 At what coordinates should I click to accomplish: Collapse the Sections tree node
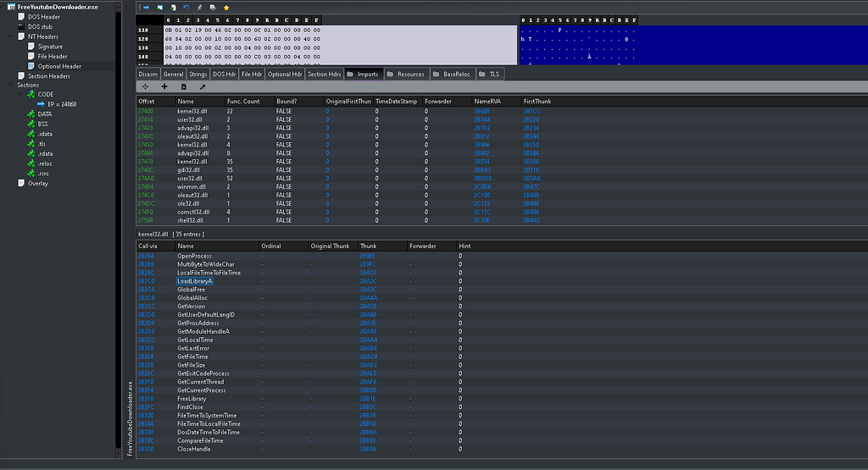tap(11, 86)
